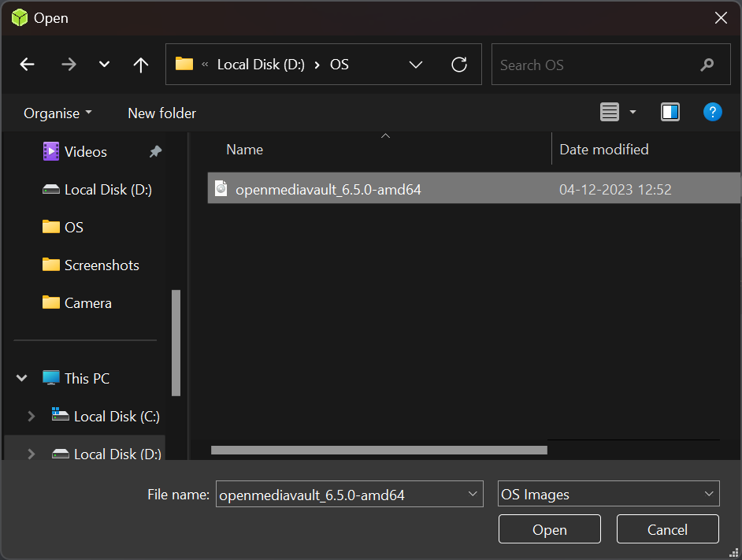Select the openmediavault_6.5.0-amd64 file
Screen dimensions: 742x560
[328, 190]
